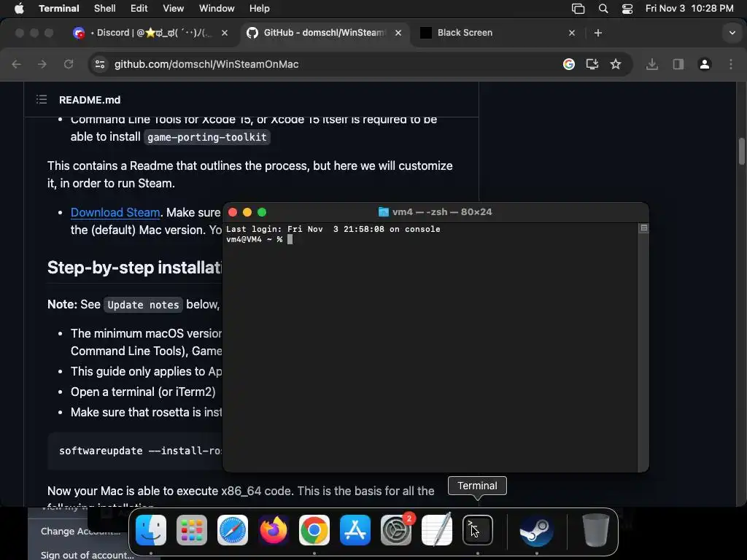Bookmark this page with the star
747x560 pixels.
click(616, 64)
